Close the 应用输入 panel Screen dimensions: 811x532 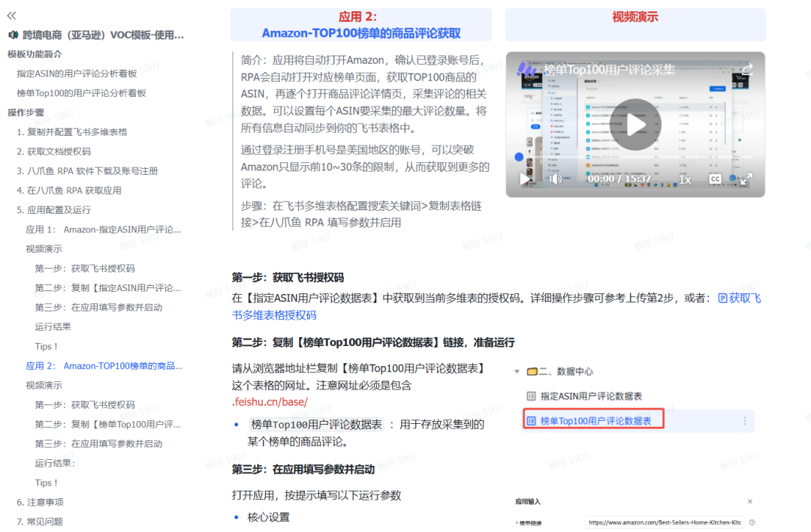[x=750, y=502]
